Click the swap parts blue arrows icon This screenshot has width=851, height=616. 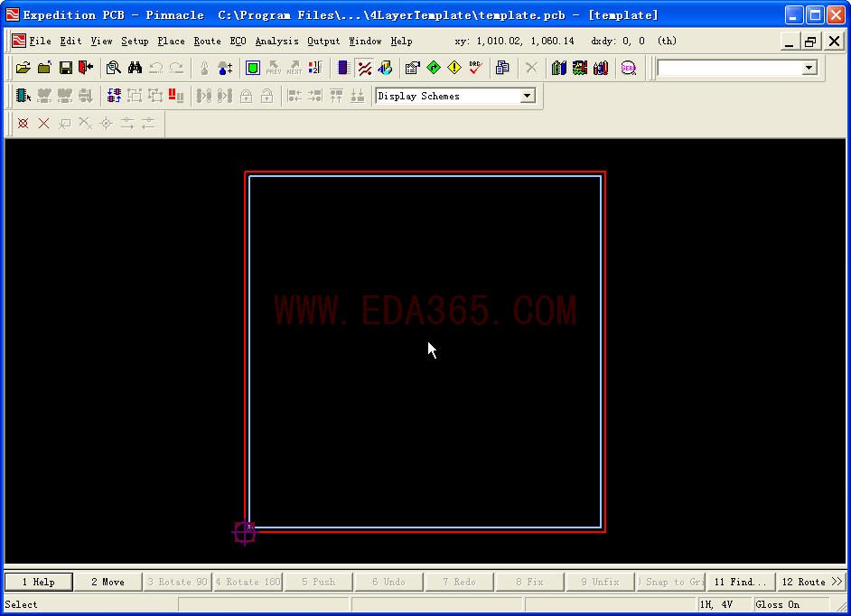click(114, 96)
